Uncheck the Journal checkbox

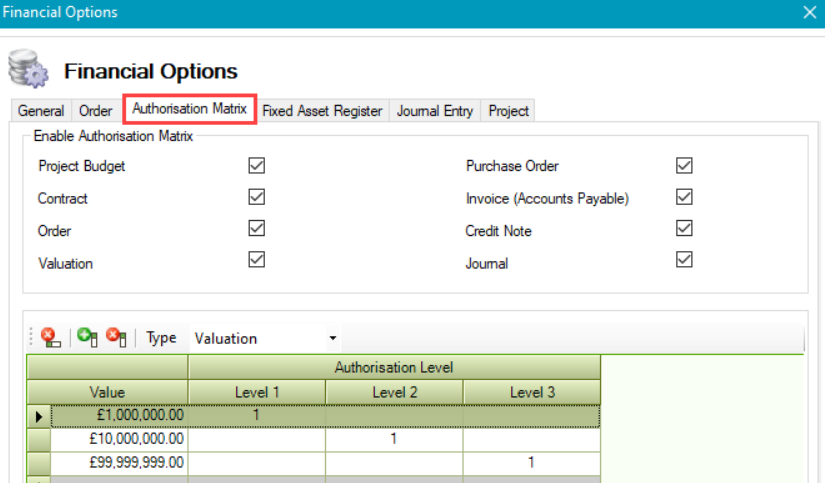[x=684, y=263]
